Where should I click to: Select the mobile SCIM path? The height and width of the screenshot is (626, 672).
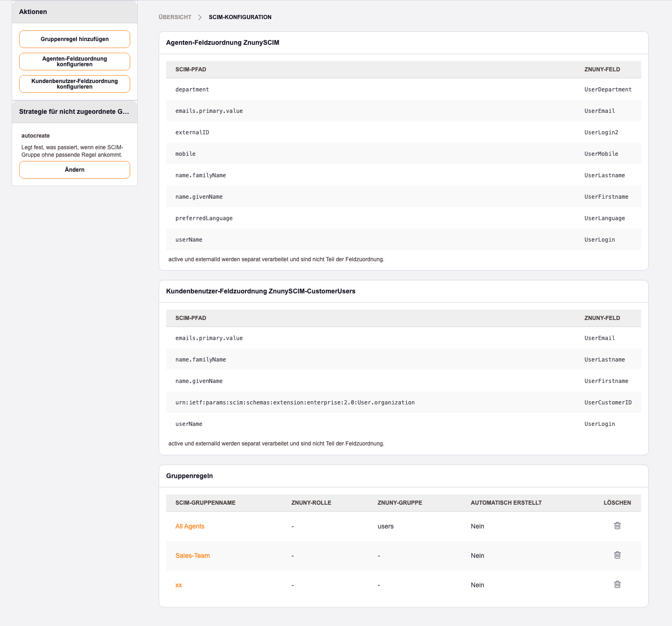click(186, 154)
